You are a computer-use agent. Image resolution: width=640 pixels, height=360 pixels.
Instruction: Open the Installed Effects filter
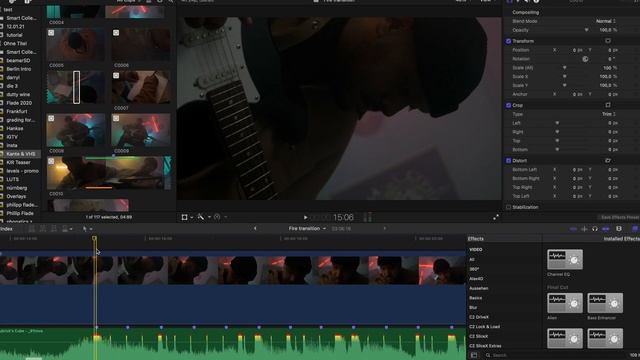coord(621,239)
